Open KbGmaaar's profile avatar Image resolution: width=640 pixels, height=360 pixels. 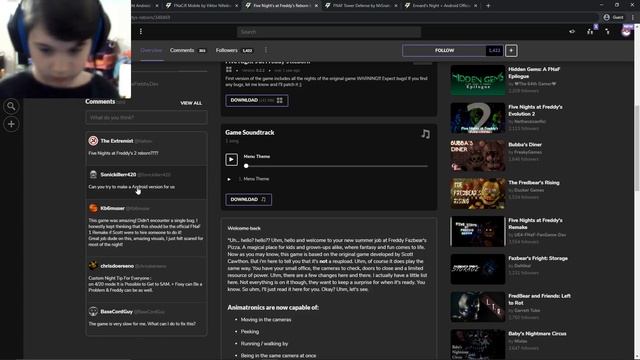click(93, 208)
